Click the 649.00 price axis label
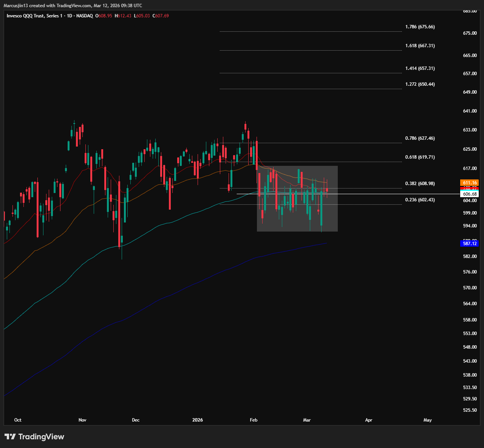This screenshot has height=448, width=484. [470, 92]
